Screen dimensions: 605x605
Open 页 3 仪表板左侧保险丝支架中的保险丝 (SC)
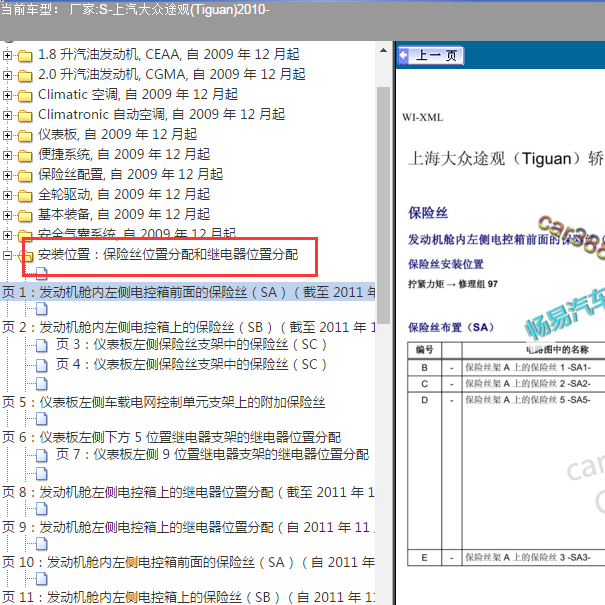tap(191, 345)
